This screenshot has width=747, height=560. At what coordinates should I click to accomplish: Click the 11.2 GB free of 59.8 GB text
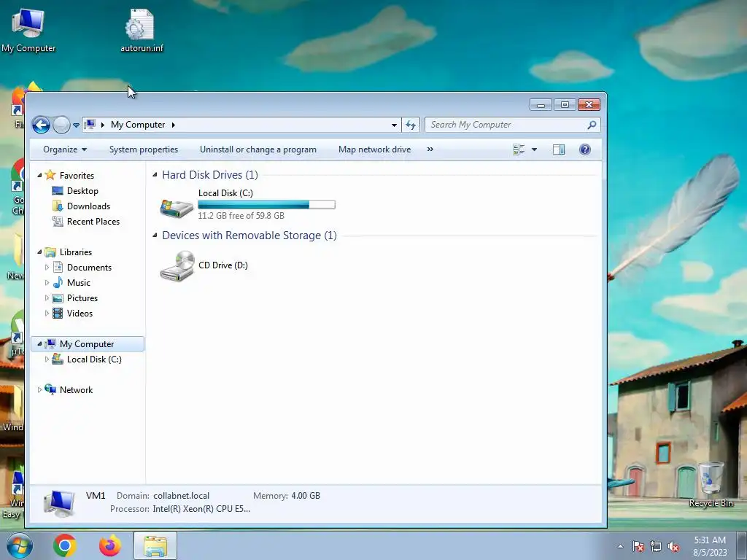tap(241, 216)
